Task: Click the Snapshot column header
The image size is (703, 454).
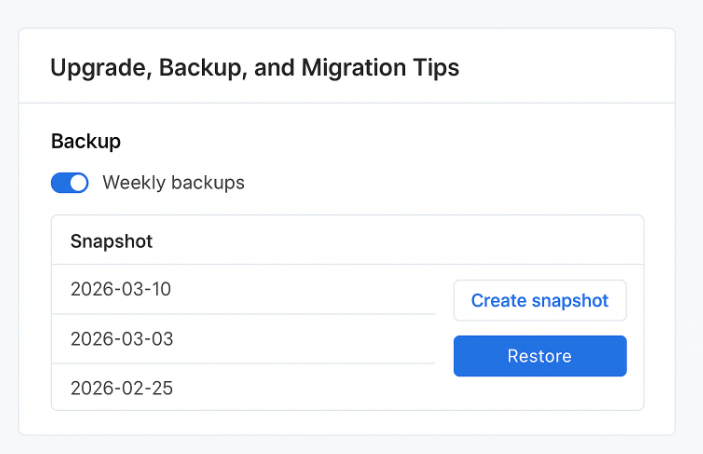Action: tap(111, 241)
